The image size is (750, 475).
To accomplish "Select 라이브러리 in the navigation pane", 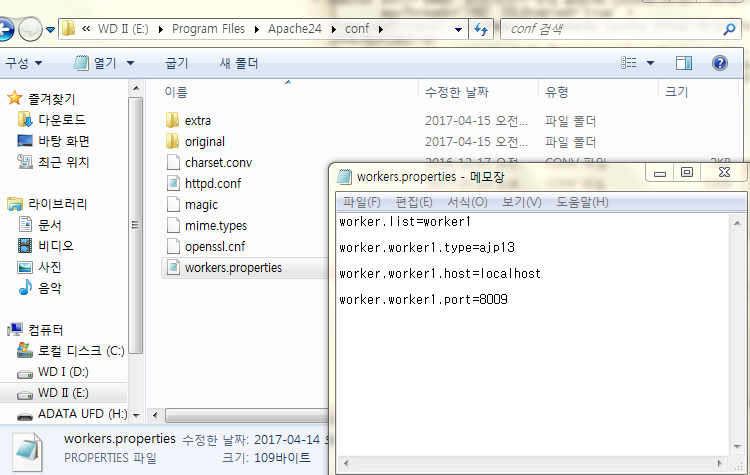I will point(57,204).
